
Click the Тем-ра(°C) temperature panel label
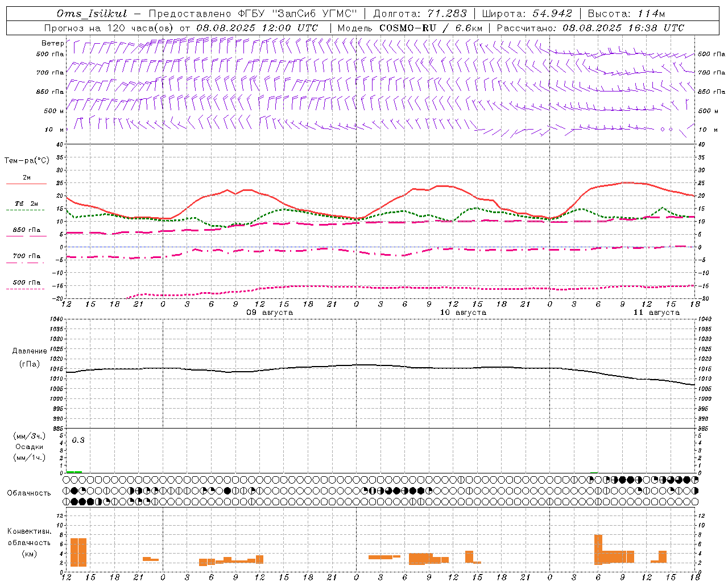(x=27, y=161)
